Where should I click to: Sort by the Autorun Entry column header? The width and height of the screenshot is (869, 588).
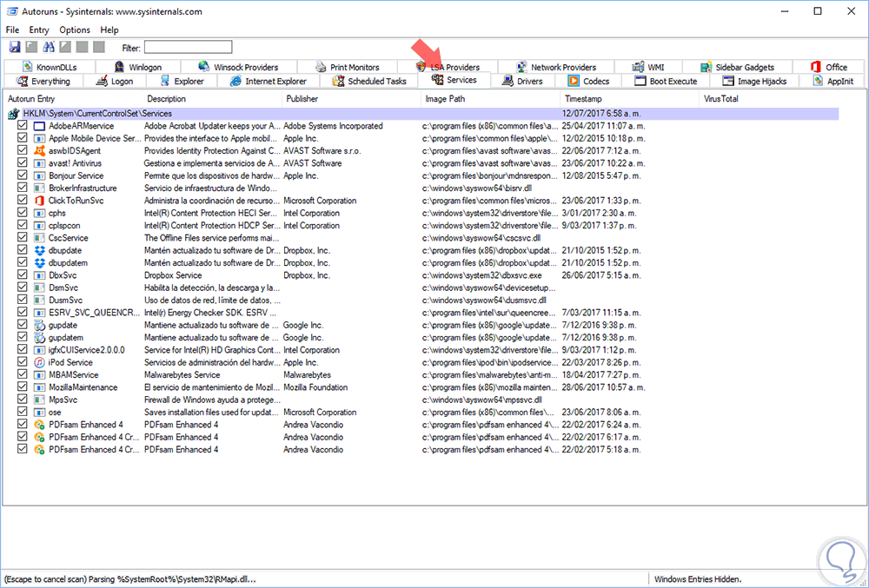(72, 98)
